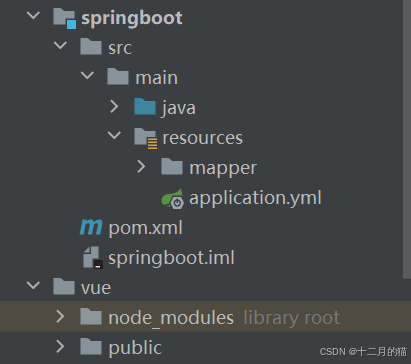The height and width of the screenshot is (364, 411).
Task: Select the resources folder label
Action: click(203, 138)
